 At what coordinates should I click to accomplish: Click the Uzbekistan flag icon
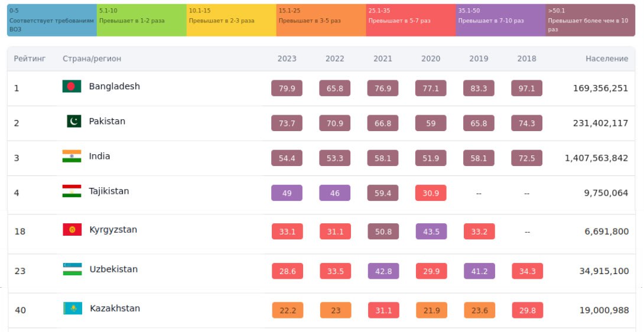click(72, 269)
